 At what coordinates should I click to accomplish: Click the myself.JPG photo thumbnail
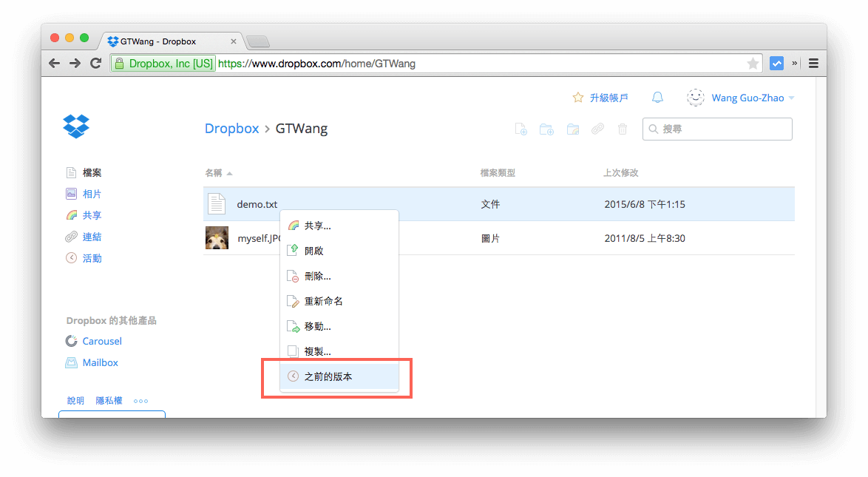pos(217,238)
